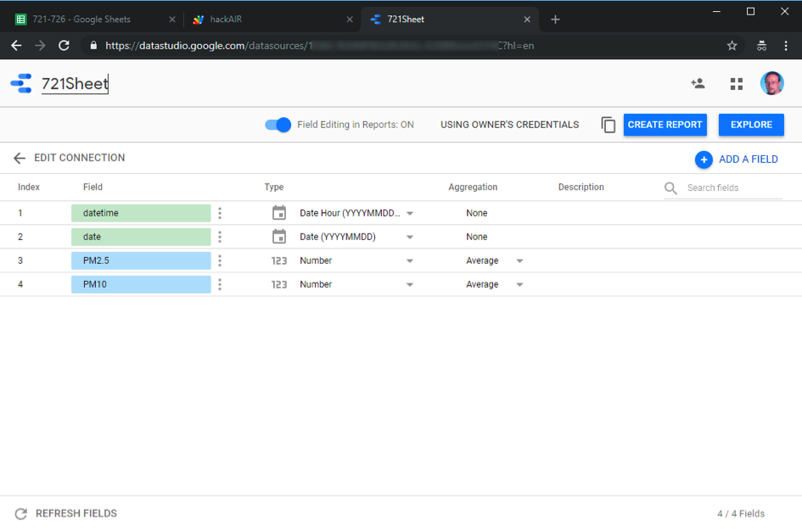Open aggregation dropdown for PM10
802x532 pixels.
pyautogui.click(x=519, y=285)
